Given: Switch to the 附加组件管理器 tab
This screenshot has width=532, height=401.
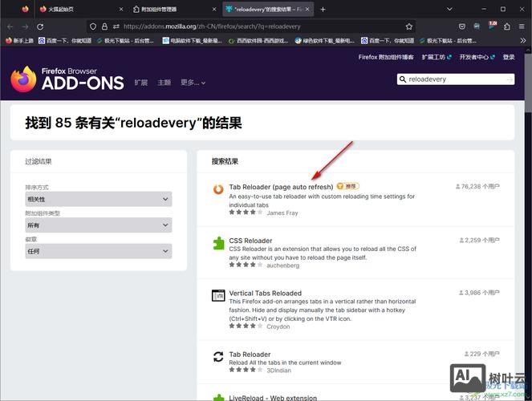Looking at the screenshot, I should click(175, 10).
